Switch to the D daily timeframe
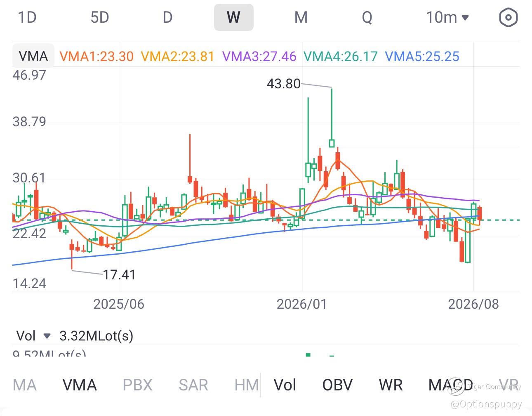 (167, 18)
